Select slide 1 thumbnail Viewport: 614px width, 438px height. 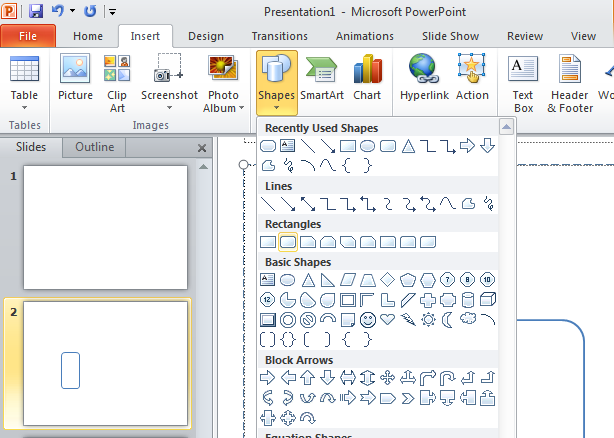click(105, 227)
